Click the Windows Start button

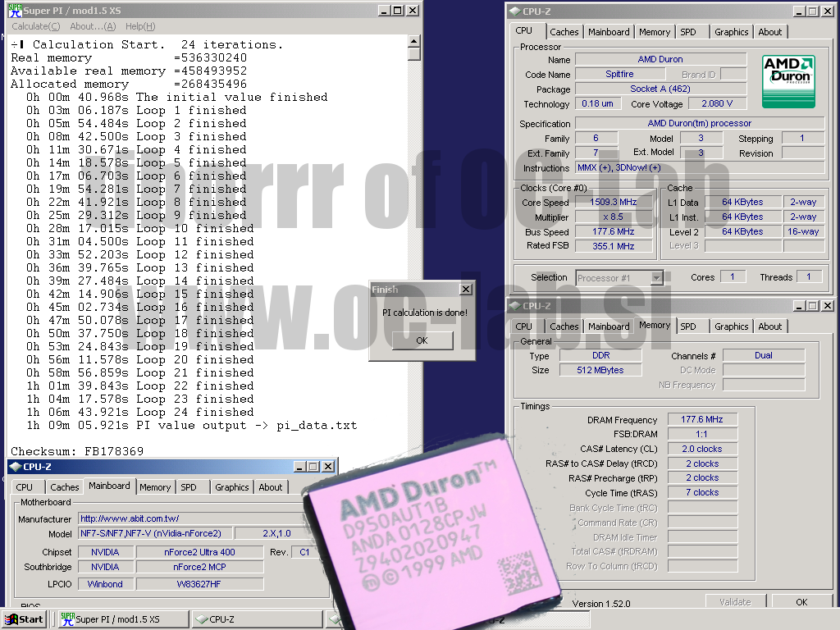coord(24,619)
